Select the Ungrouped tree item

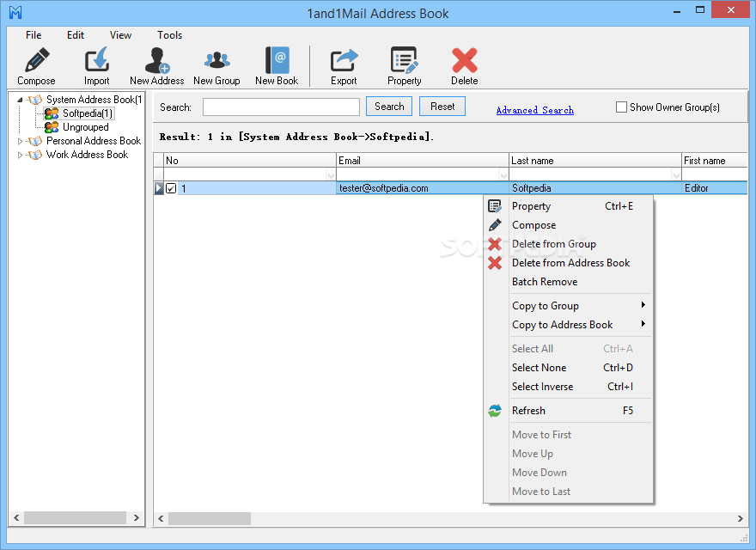85,127
